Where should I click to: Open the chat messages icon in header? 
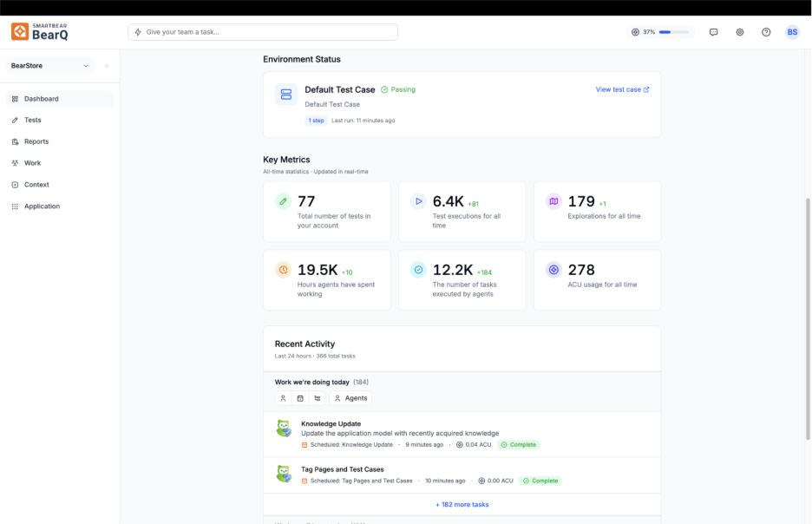(x=713, y=32)
